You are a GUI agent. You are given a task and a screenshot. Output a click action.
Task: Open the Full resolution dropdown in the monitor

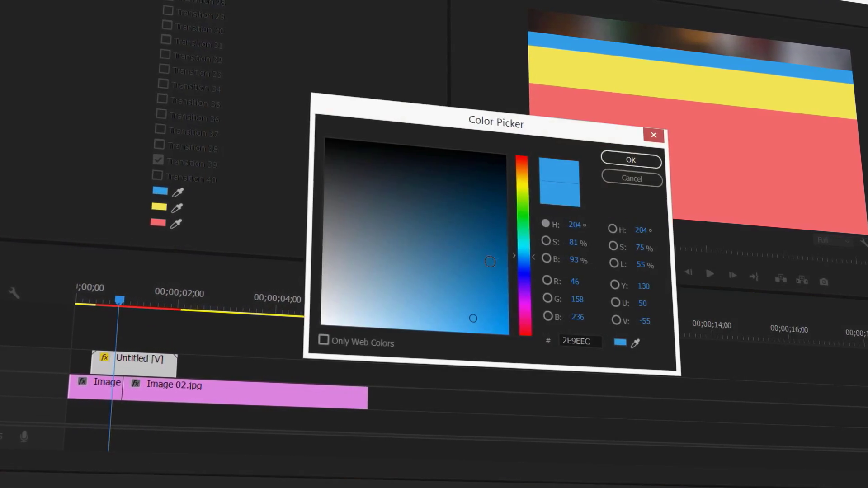click(833, 240)
